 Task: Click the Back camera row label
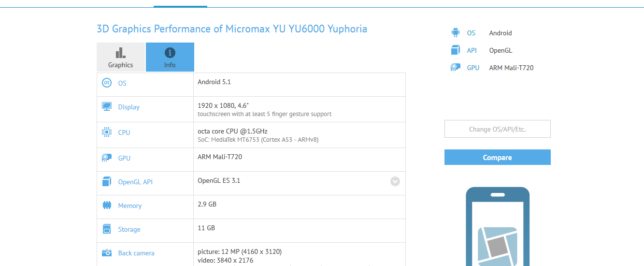(x=136, y=253)
